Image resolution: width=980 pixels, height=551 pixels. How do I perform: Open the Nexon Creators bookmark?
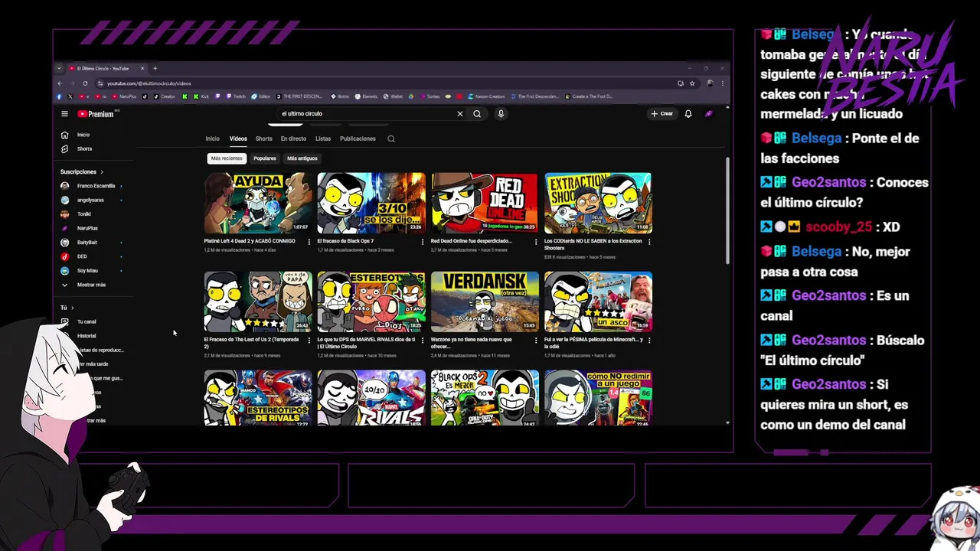[x=486, y=96]
